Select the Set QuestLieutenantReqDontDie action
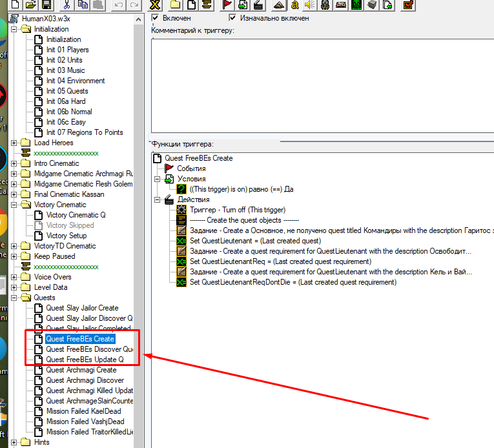Screen dimensions: 494x448 (293, 282)
